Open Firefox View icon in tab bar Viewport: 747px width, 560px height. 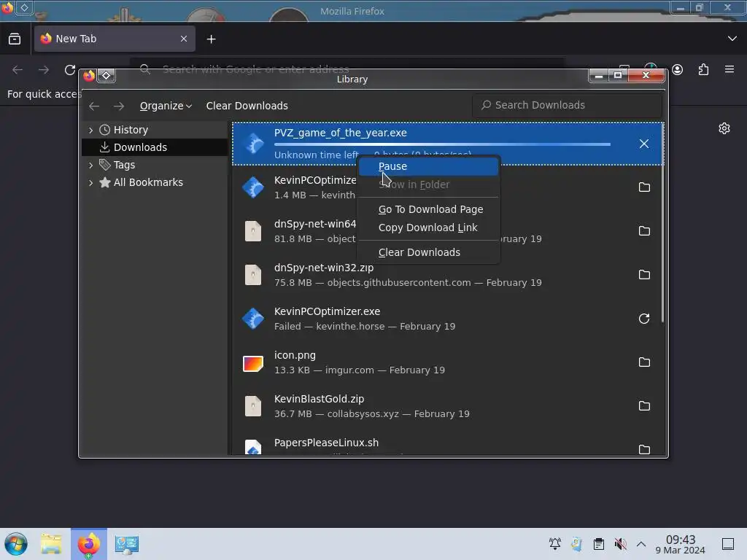point(15,39)
